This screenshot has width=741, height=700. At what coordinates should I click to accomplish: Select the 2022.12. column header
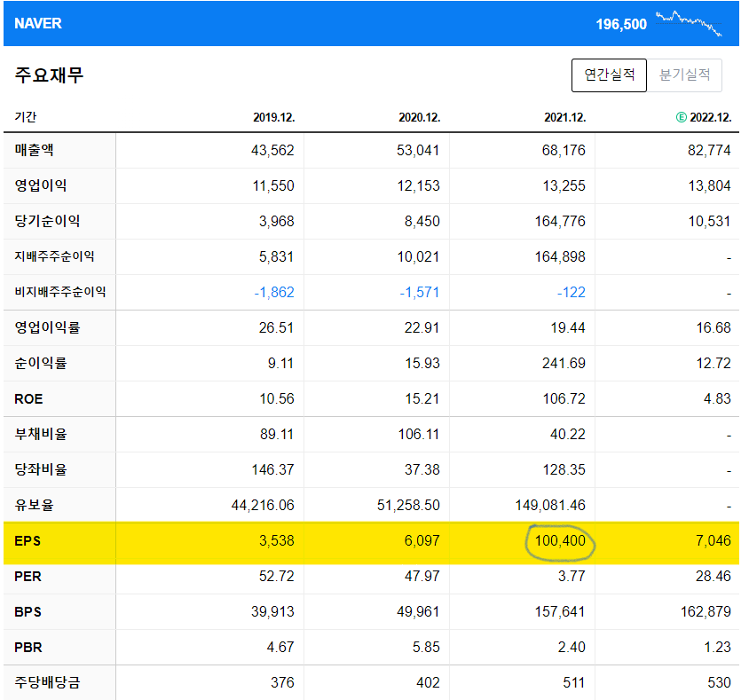(710, 117)
